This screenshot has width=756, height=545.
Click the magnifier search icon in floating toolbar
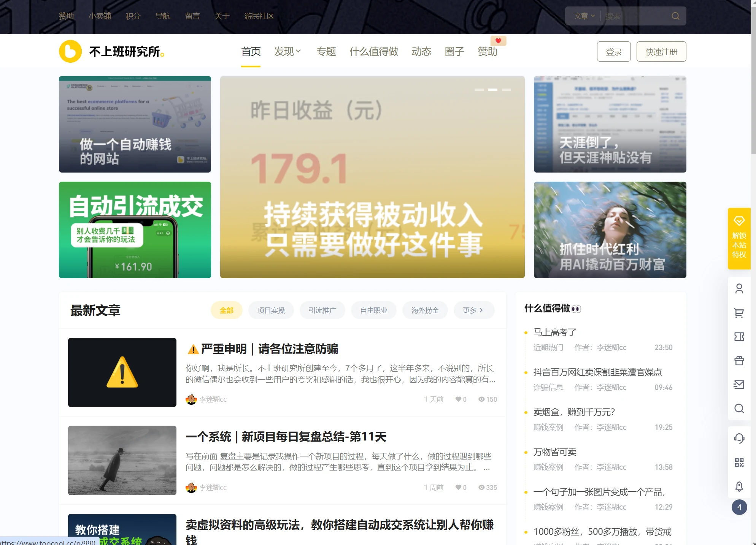pos(739,408)
